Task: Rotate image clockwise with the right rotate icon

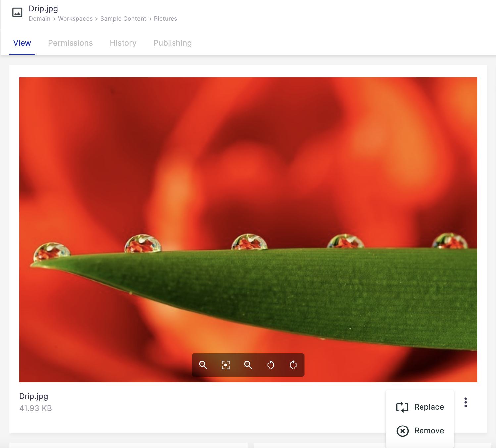Action: click(293, 365)
